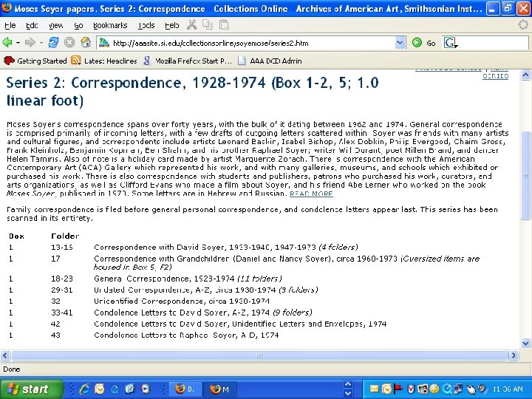Click the magnifier Quick Launch icon
Image resolution: width=532 pixels, height=399 pixels.
tap(115, 389)
